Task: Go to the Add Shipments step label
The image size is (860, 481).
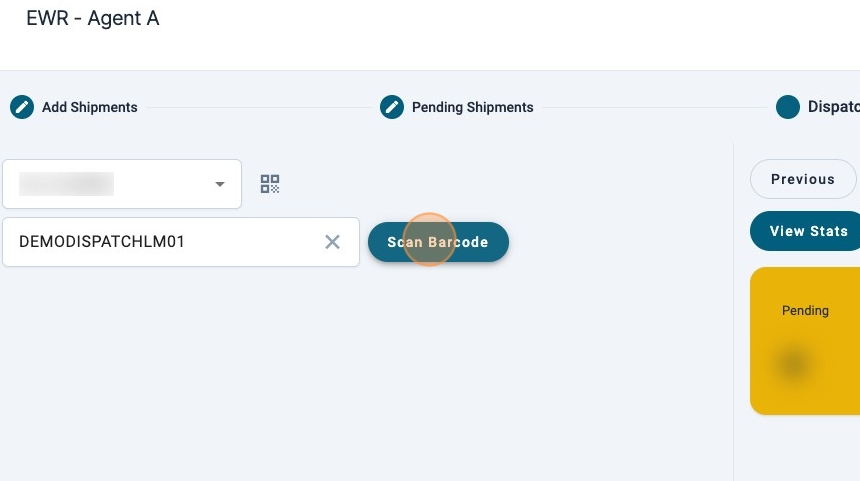Action: (x=90, y=107)
